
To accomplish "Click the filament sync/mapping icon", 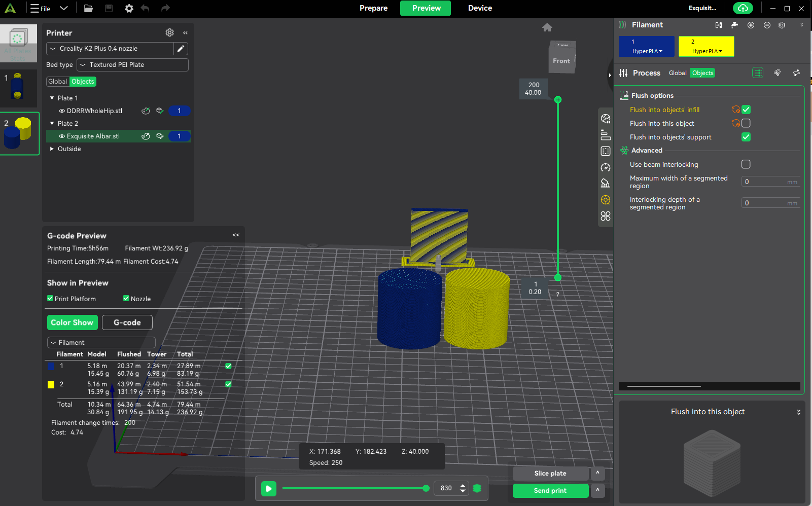I will (719, 25).
